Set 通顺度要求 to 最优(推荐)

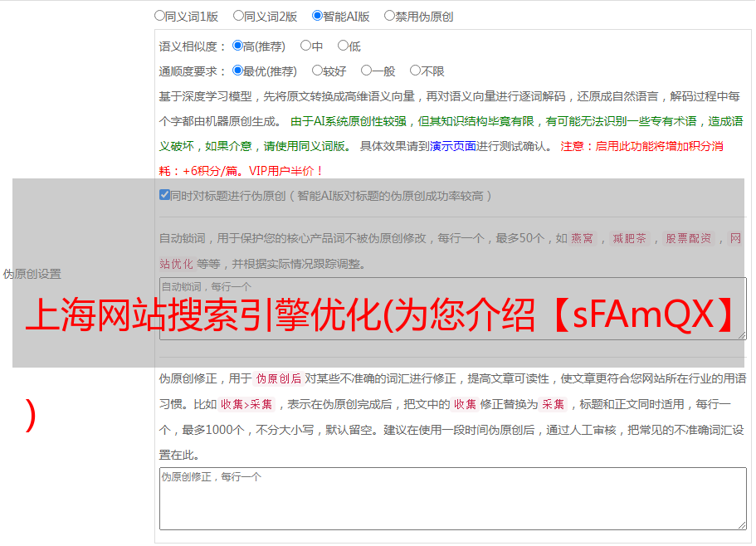click(237, 71)
